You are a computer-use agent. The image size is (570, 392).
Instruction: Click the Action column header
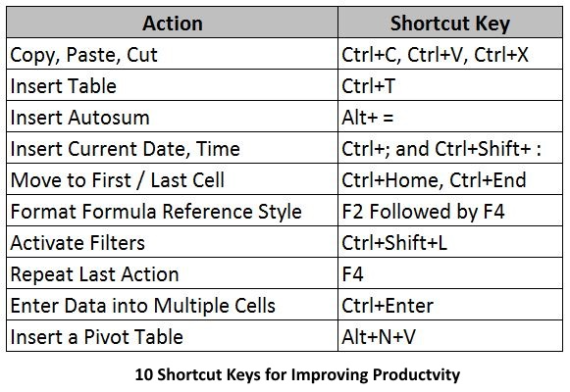tap(173, 23)
